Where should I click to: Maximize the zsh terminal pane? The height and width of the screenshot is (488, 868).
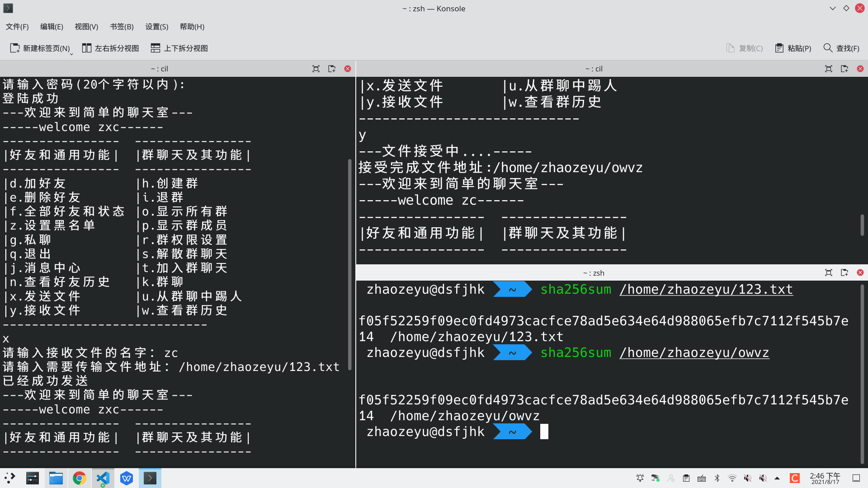[x=829, y=272]
